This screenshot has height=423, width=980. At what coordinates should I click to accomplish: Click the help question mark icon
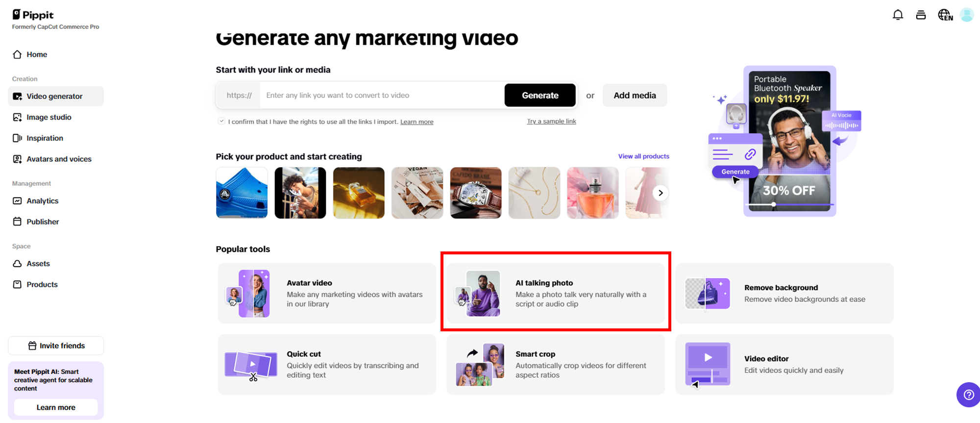click(x=969, y=395)
